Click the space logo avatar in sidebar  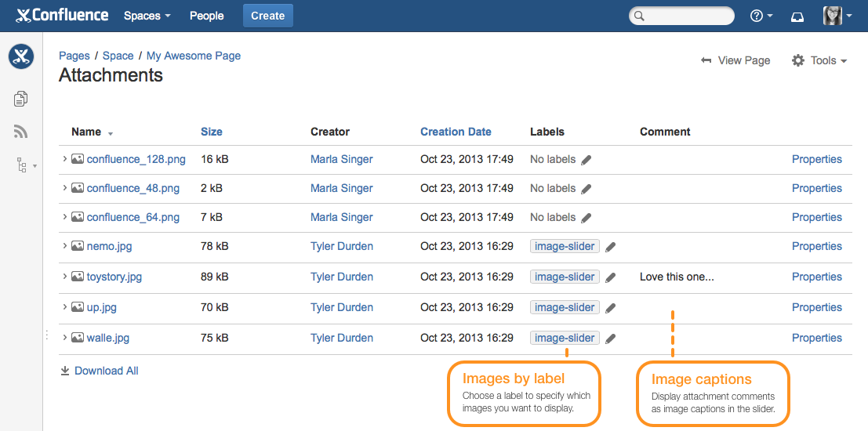click(x=21, y=56)
